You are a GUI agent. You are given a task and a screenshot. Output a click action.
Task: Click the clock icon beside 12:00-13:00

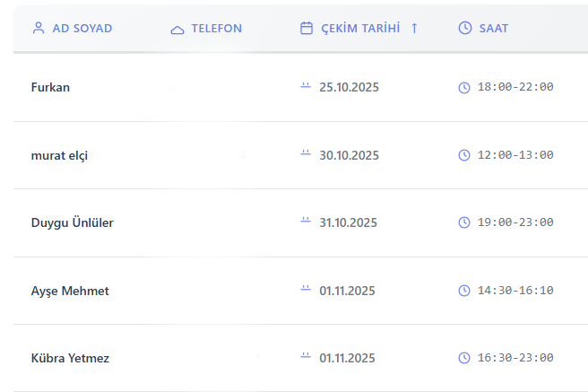coord(464,155)
